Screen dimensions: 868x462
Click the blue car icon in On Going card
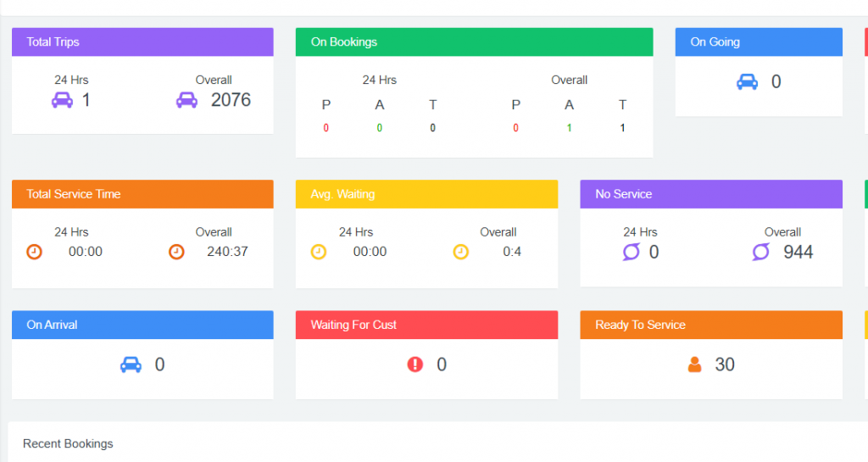(x=747, y=82)
